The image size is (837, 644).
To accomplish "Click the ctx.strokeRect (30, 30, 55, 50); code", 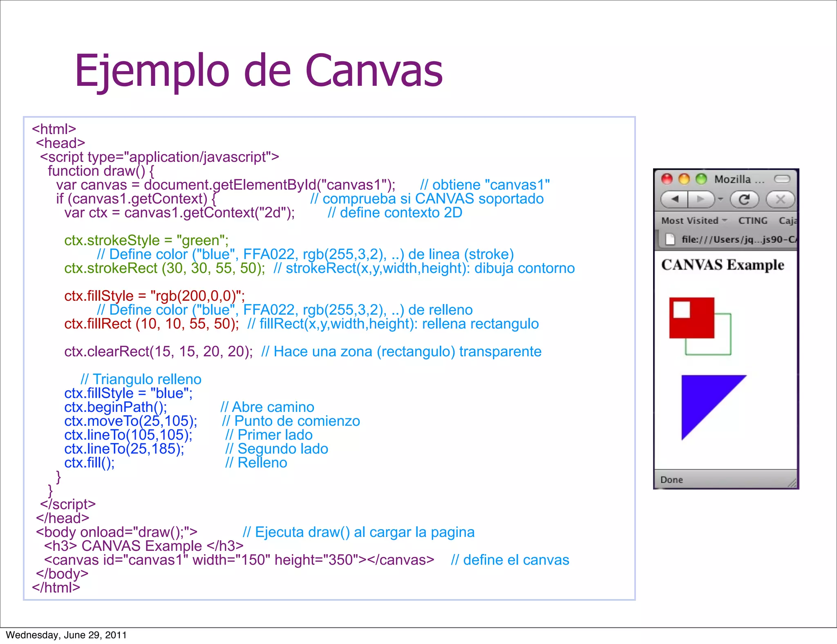I will pyautogui.click(x=165, y=268).
